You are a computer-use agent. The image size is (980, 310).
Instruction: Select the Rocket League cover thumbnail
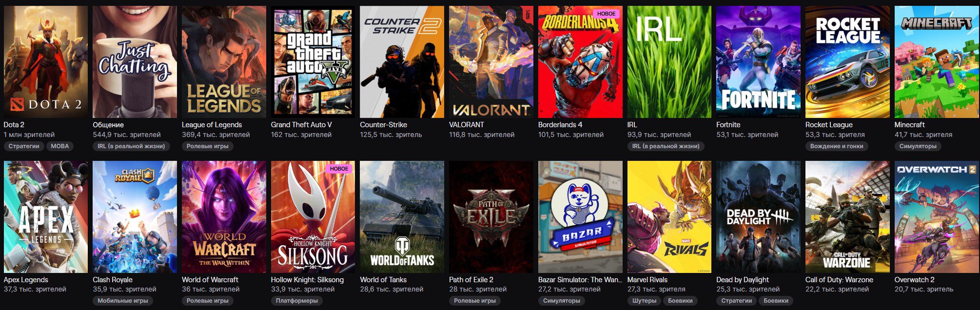[x=847, y=62]
